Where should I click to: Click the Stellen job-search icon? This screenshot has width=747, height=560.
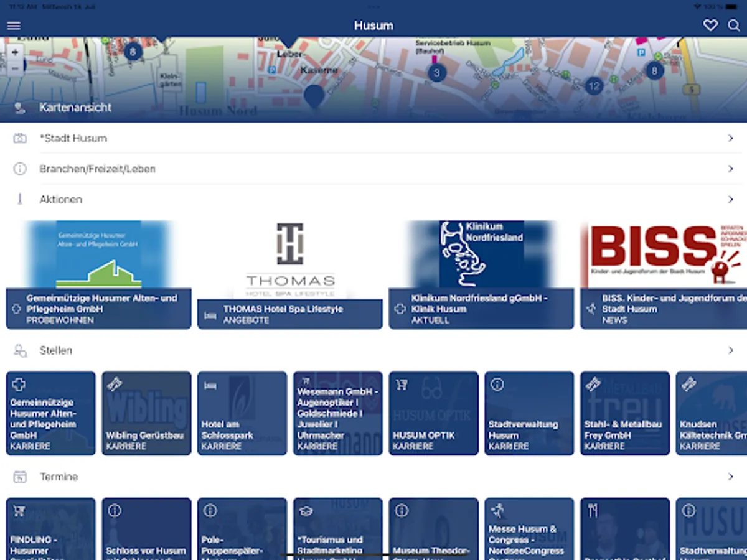(x=20, y=351)
